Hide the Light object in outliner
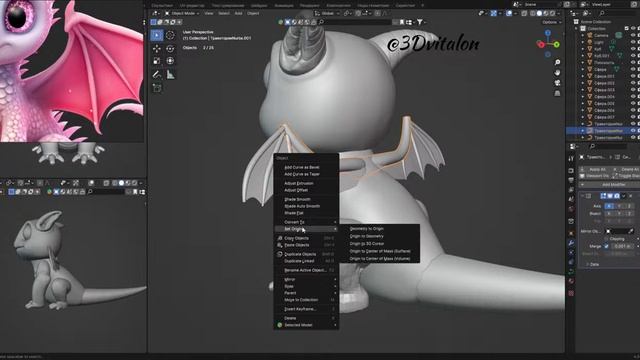The height and width of the screenshot is (360, 640). (633, 42)
